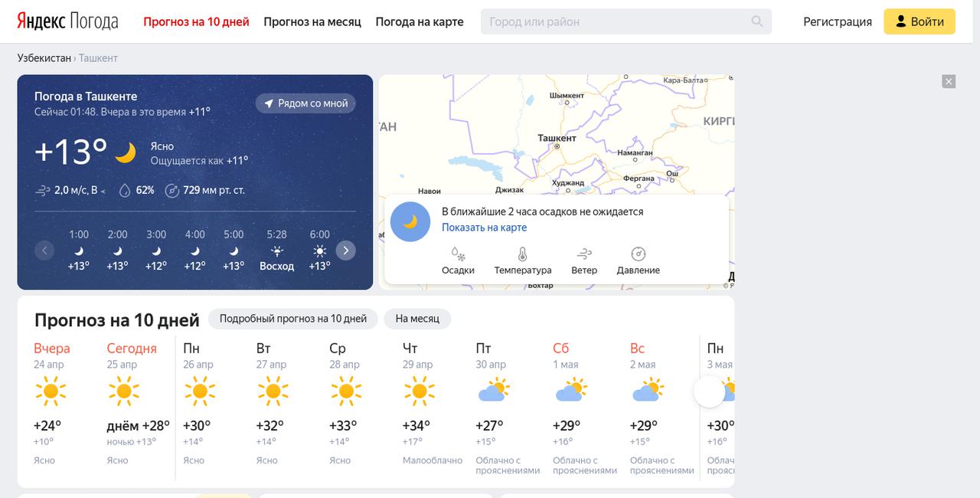
Task: Open the Показать на карте link
Action: [484, 228]
